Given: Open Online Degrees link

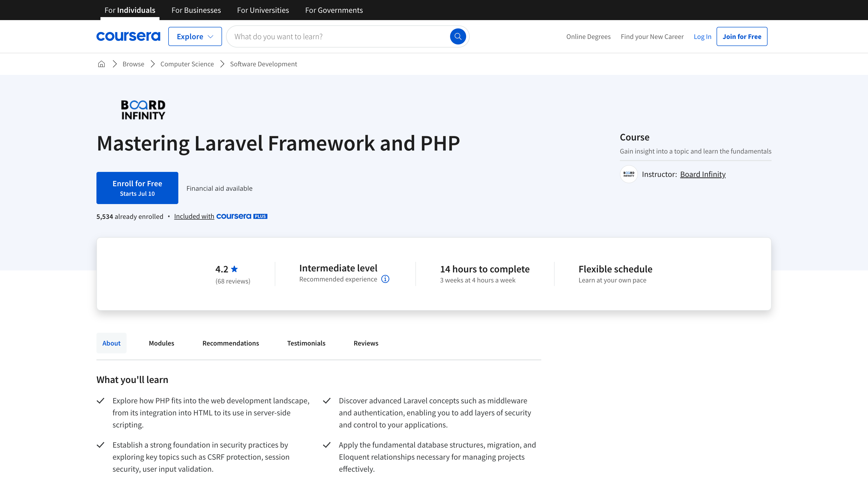Looking at the screenshot, I should [588, 36].
